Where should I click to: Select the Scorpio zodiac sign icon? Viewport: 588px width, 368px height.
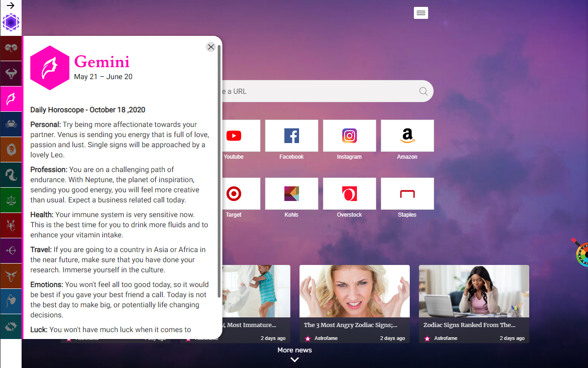point(11,225)
